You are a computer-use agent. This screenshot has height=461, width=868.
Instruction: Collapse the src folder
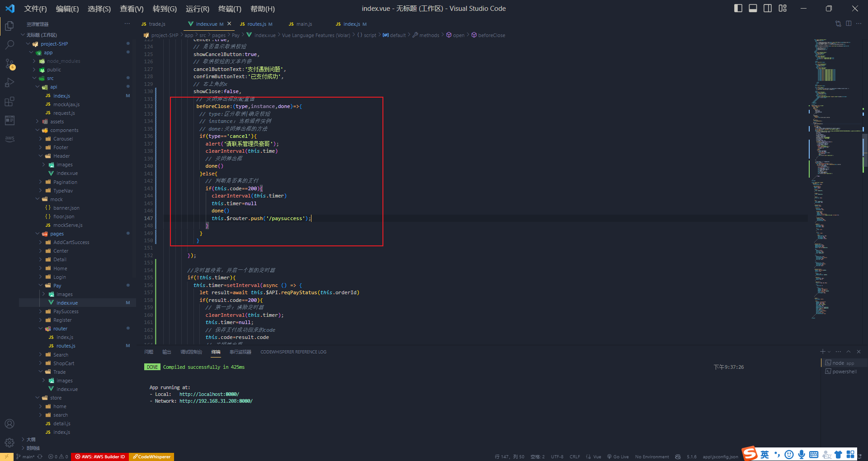click(34, 78)
